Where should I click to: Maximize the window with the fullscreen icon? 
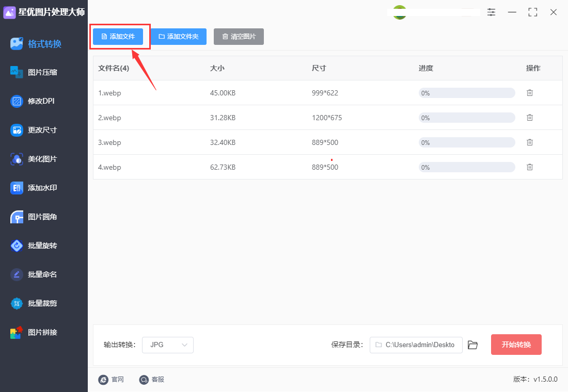[x=532, y=12]
